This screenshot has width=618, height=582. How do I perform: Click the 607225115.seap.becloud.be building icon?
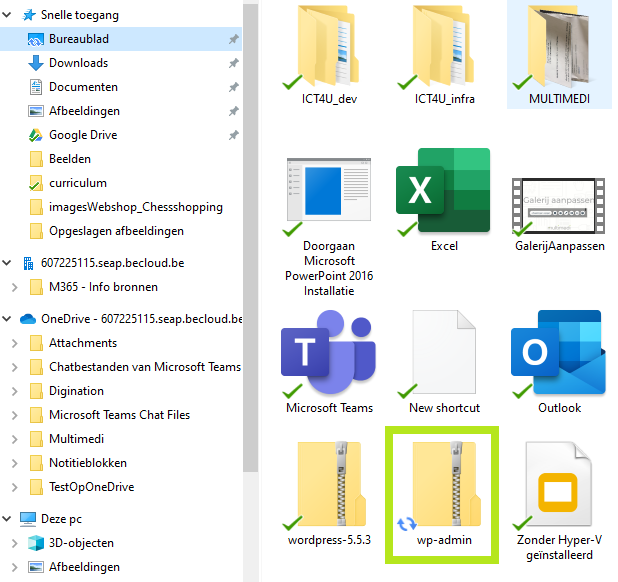coord(28,263)
